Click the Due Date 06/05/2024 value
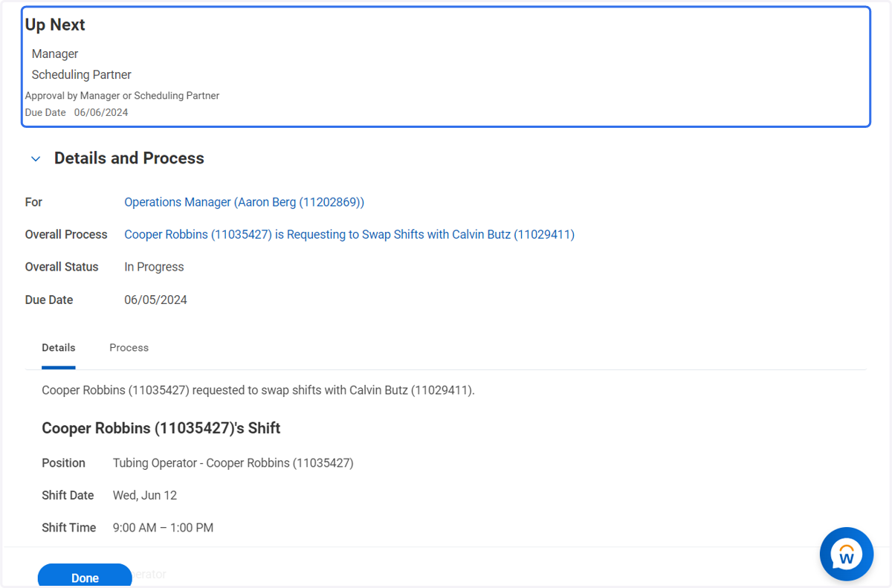 [155, 300]
